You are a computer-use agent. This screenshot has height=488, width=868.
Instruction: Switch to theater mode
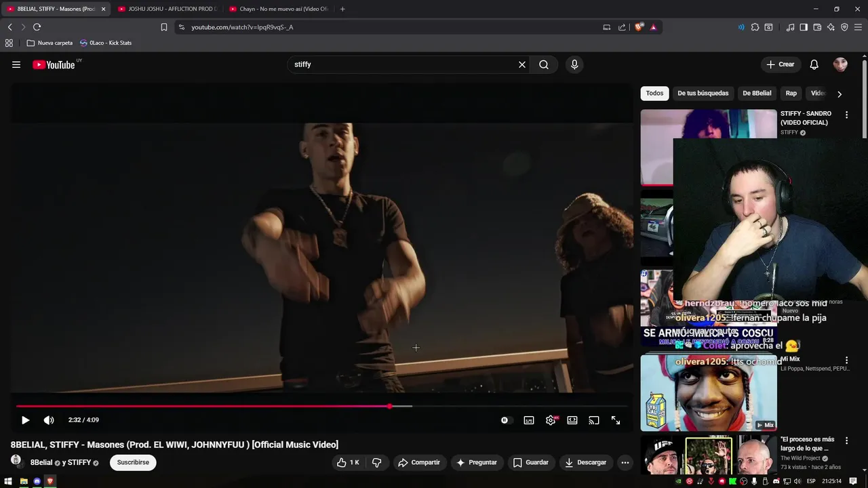572,420
